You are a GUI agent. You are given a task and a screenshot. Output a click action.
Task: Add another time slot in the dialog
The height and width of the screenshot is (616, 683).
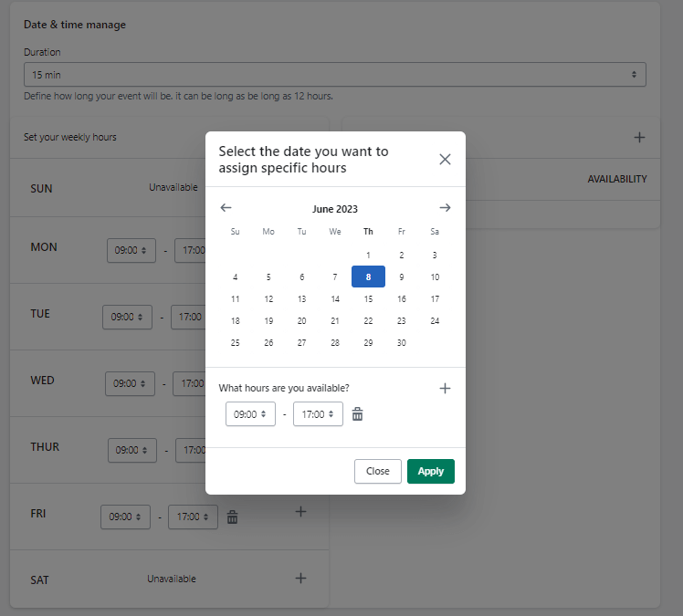[445, 388]
